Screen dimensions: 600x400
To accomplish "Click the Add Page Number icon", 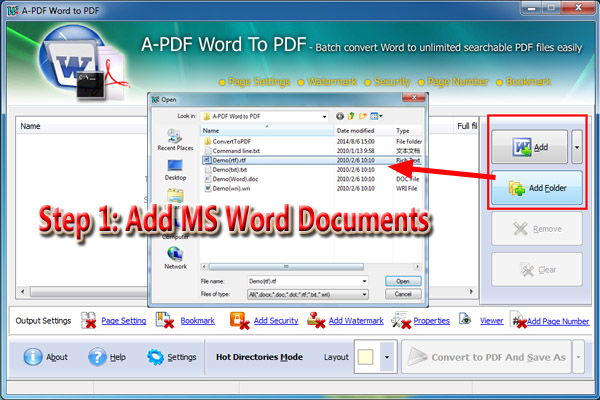I will tap(518, 320).
